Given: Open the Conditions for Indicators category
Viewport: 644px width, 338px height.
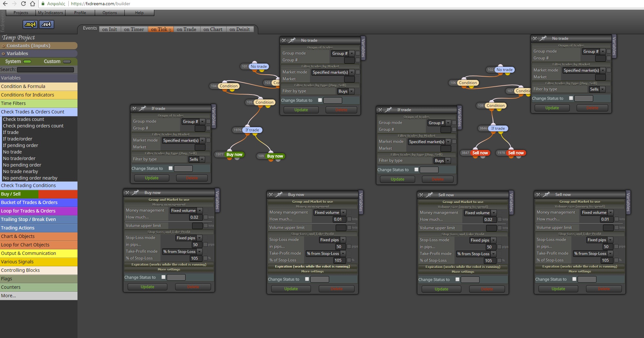Looking at the screenshot, I should [38, 95].
